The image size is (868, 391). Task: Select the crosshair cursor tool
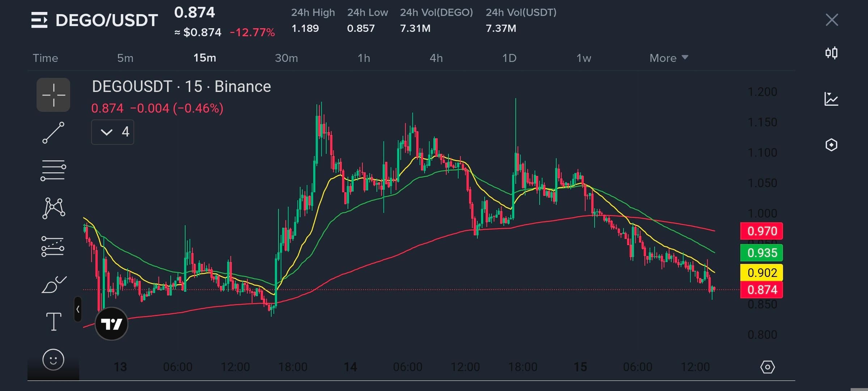click(x=53, y=95)
